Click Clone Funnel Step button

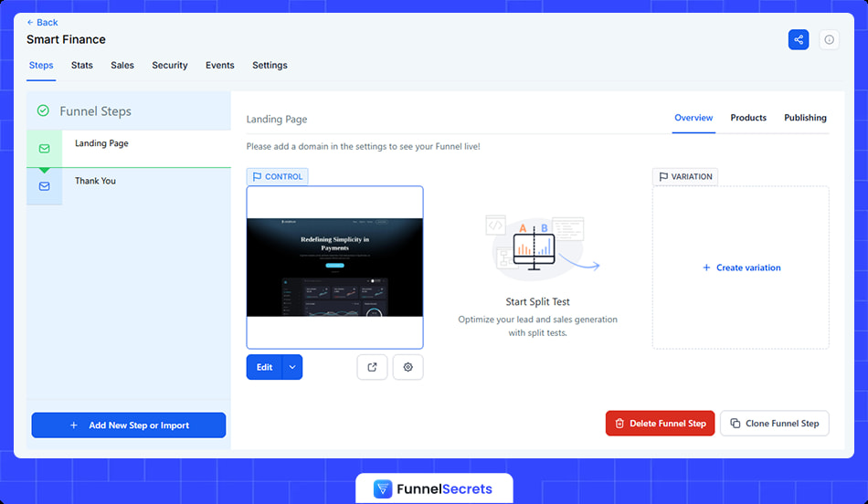click(x=775, y=424)
